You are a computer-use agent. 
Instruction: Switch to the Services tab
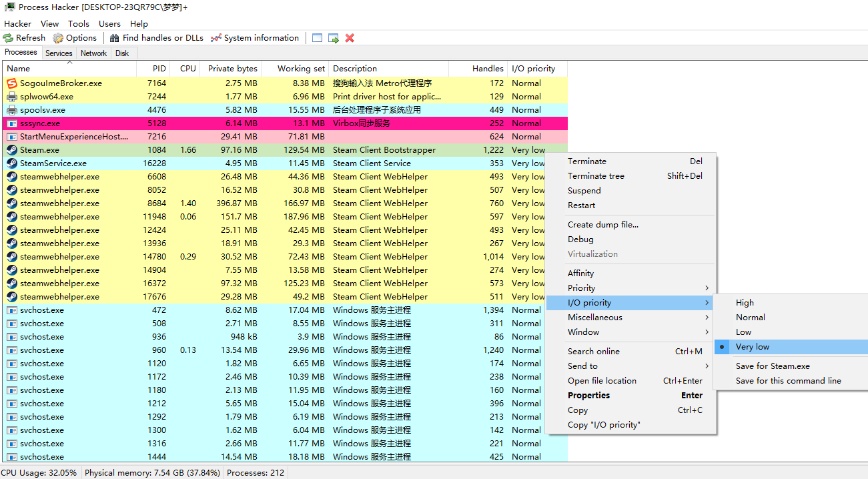click(x=59, y=53)
